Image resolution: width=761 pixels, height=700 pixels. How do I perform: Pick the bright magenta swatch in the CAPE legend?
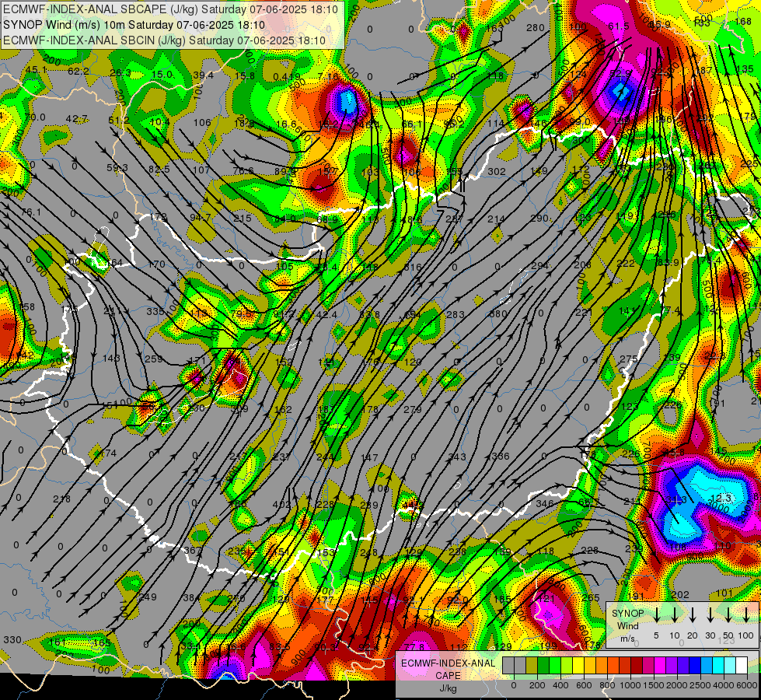[x=660, y=665]
